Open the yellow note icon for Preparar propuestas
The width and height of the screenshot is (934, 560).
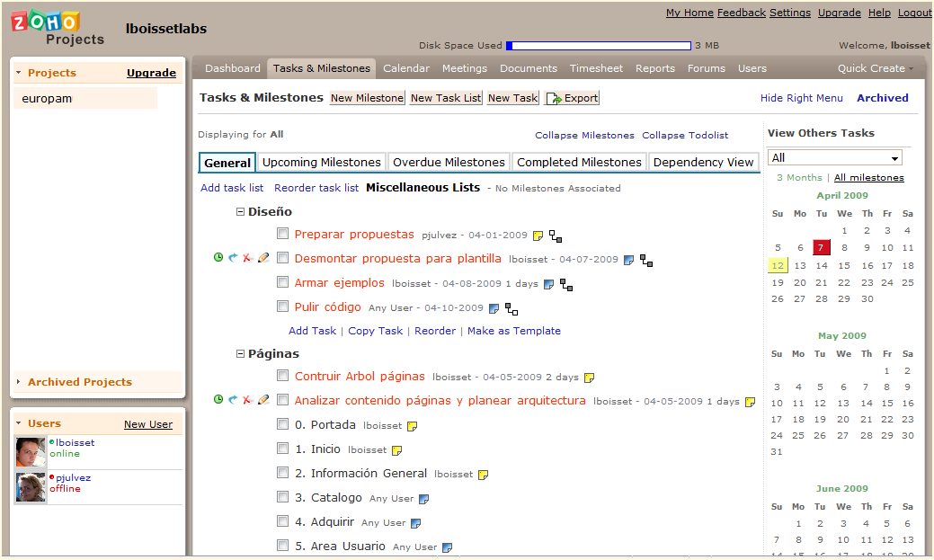point(538,236)
